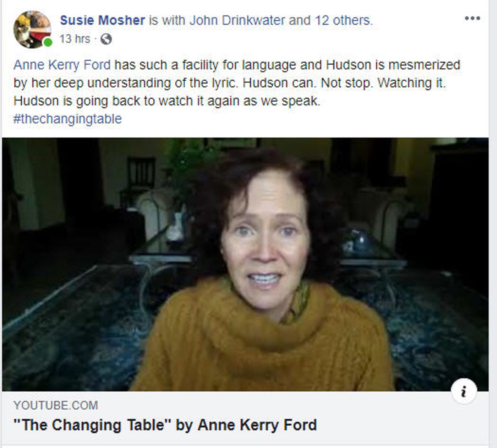This screenshot has width=497, height=448.
Task: Click the info icon on link preview
Action: pyautogui.click(x=464, y=391)
